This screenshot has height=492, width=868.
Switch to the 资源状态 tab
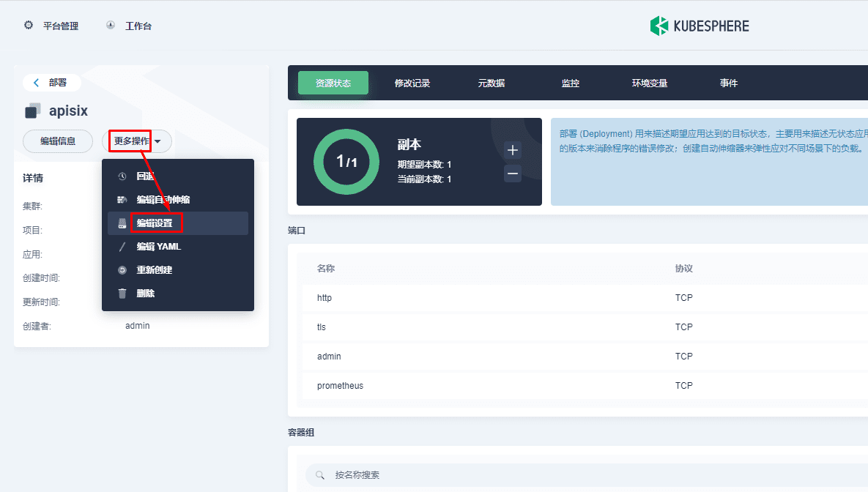[333, 83]
